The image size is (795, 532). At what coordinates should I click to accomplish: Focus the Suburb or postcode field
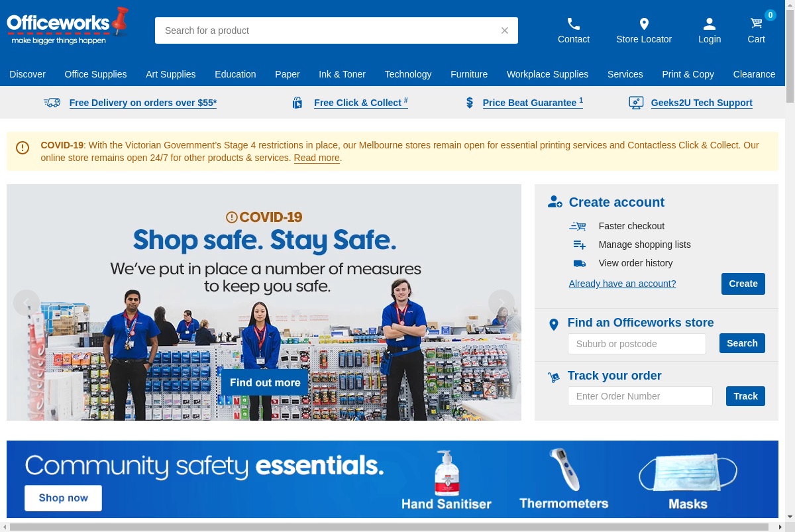[637, 344]
